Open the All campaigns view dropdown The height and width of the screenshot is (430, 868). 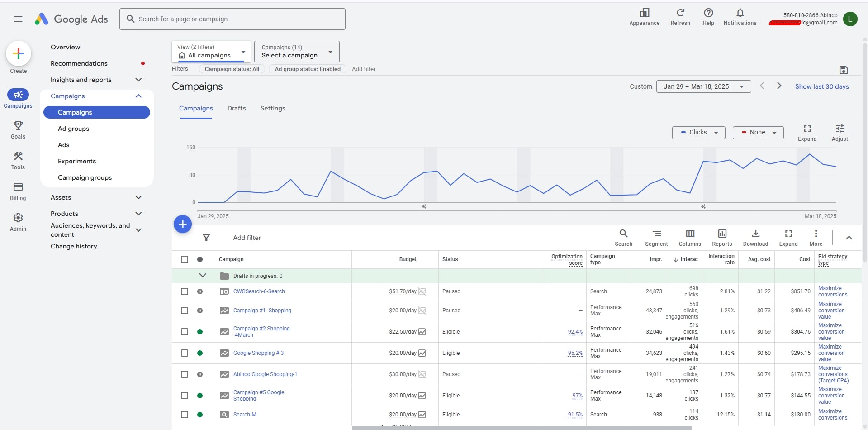point(211,51)
